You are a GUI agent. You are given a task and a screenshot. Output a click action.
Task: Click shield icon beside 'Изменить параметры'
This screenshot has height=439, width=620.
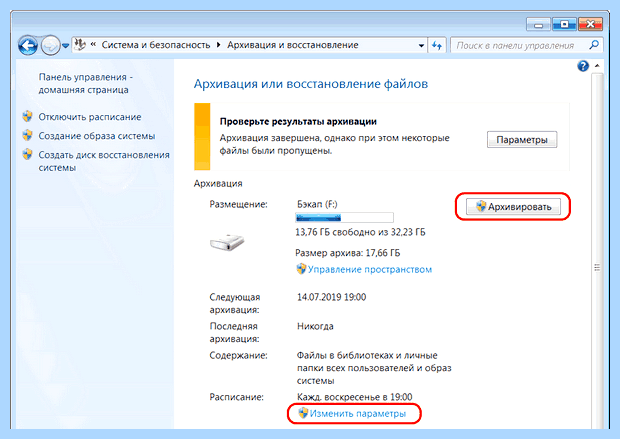(x=303, y=413)
